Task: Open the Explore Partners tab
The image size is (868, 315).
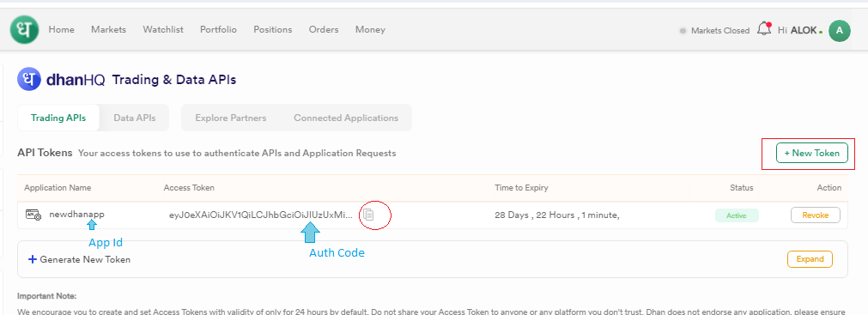Action: (231, 118)
